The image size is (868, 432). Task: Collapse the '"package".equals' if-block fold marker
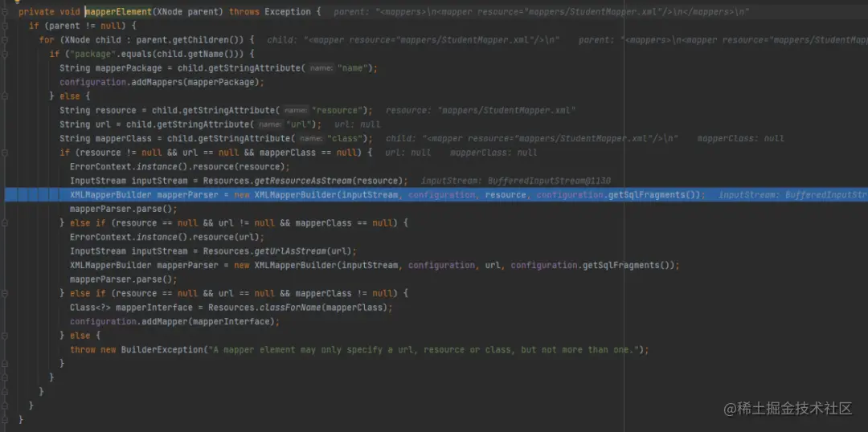point(5,55)
